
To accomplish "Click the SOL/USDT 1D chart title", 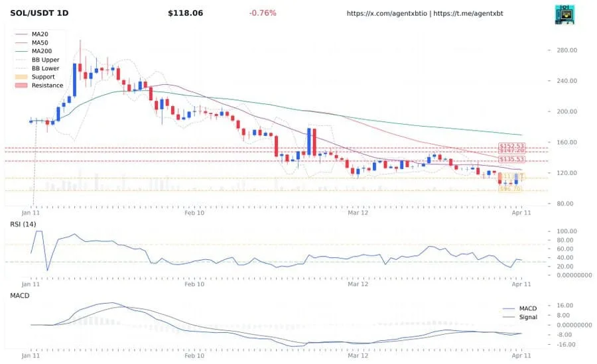I will [39, 13].
